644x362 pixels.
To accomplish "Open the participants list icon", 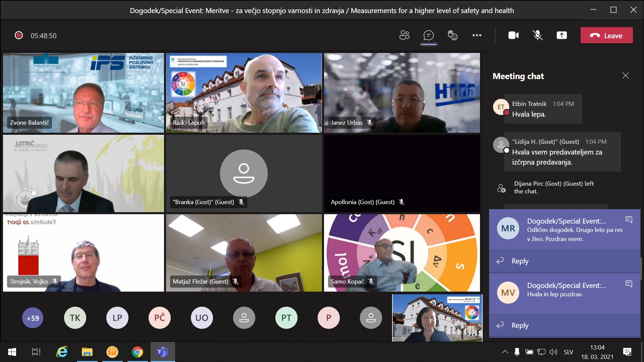I will pyautogui.click(x=404, y=35).
